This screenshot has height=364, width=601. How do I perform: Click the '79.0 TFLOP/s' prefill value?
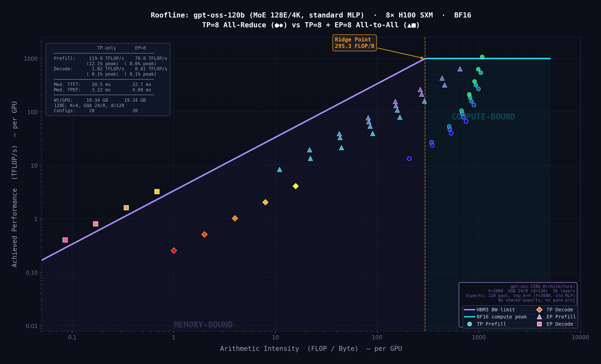(151, 58)
